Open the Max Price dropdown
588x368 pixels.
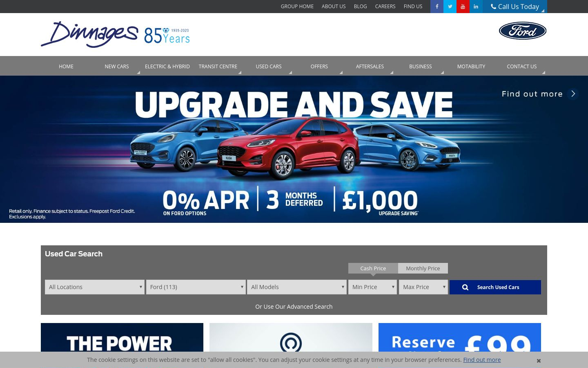click(x=423, y=287)
